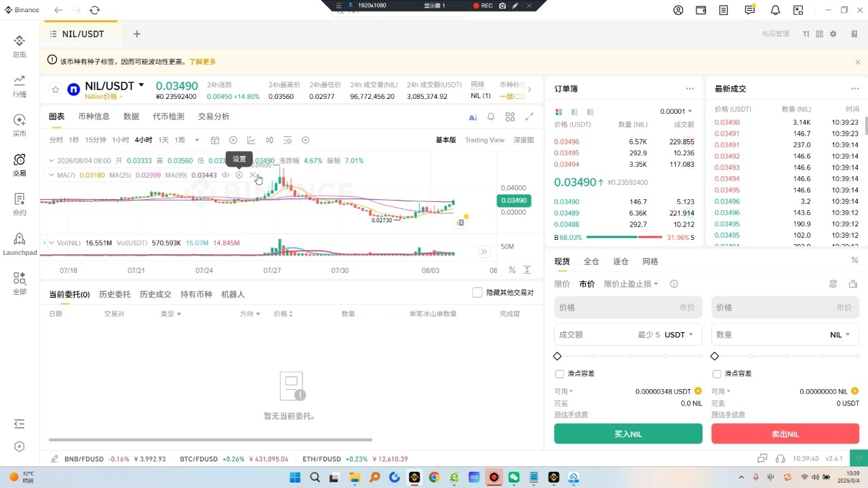
Task: Toggle percentage scale on the chart axis
Action: tap(512, 270)
